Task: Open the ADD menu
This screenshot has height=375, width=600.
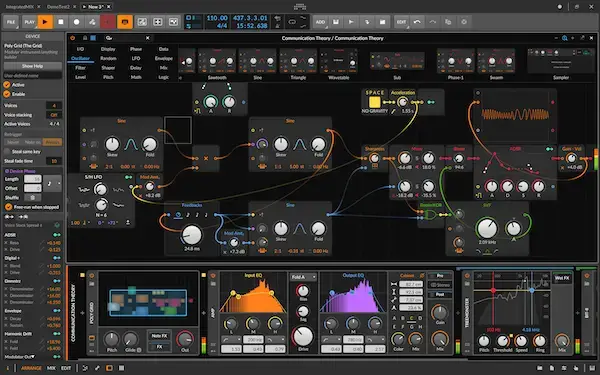Action: (x=320, y=22)
